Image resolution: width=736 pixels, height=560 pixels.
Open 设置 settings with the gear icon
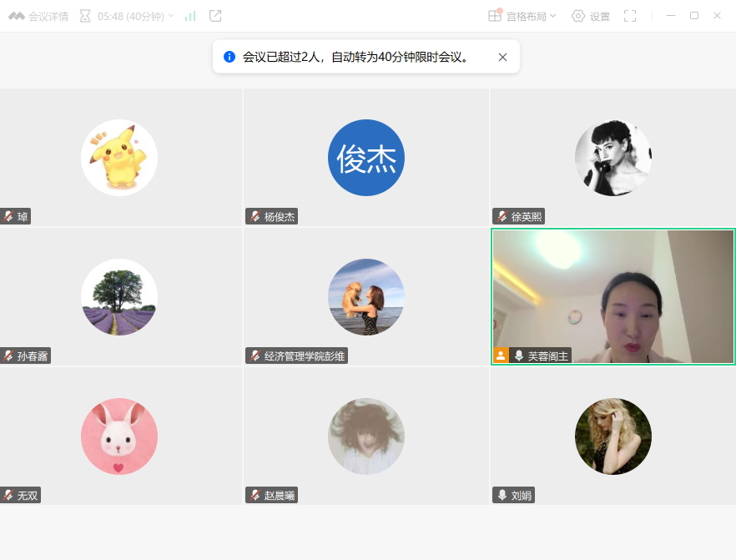(x=590, y=16)
